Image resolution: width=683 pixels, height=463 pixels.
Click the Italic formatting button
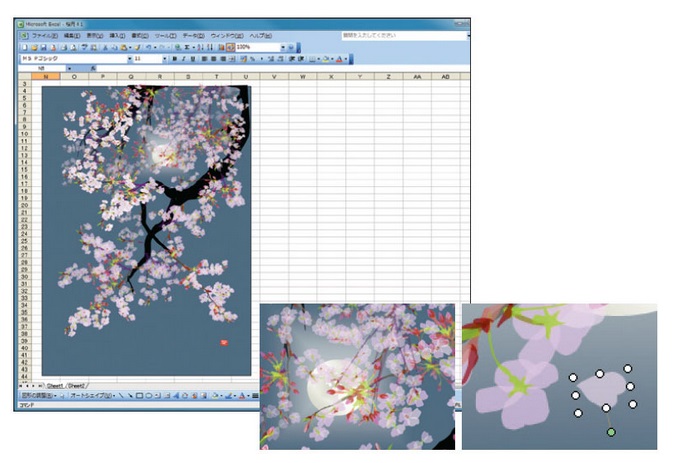click(x=183, y=59)
